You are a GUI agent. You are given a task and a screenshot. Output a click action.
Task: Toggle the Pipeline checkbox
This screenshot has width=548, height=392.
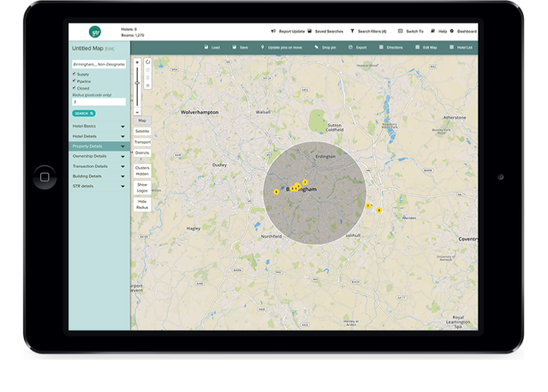74,80
